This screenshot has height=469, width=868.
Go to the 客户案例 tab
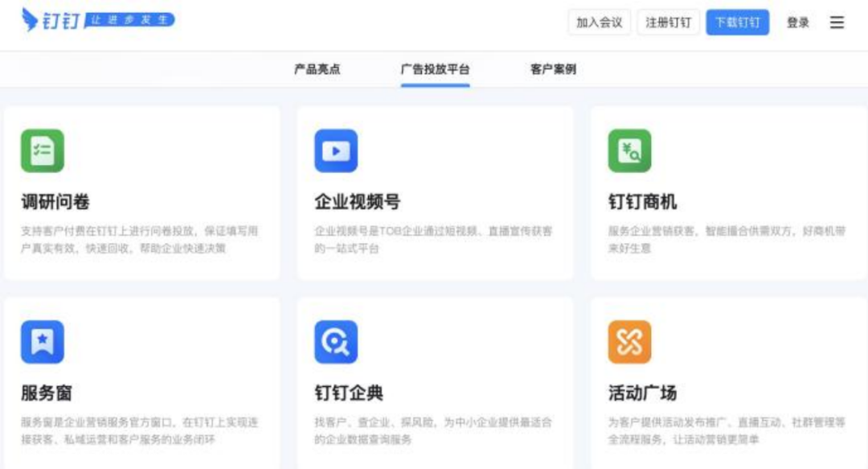553,69
